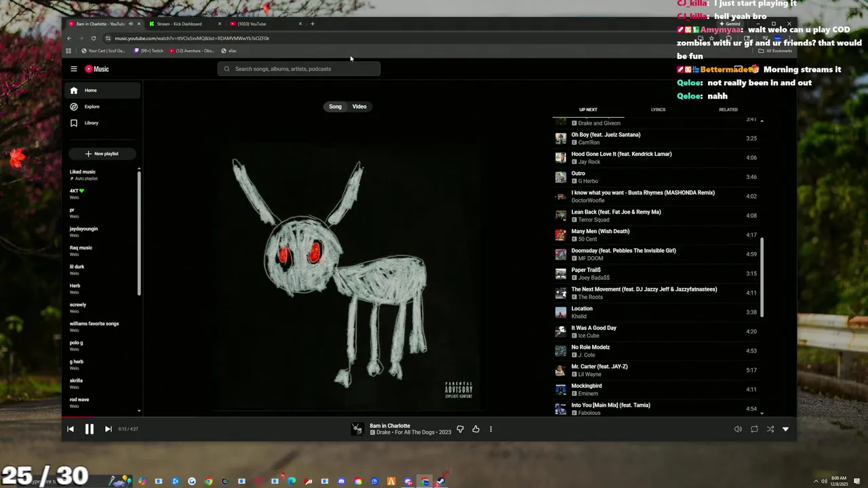868x488 pixels.
Task: Switch to the (1033) YouTube browser tab
Action: pyautogui.click(x=265, y=24)
